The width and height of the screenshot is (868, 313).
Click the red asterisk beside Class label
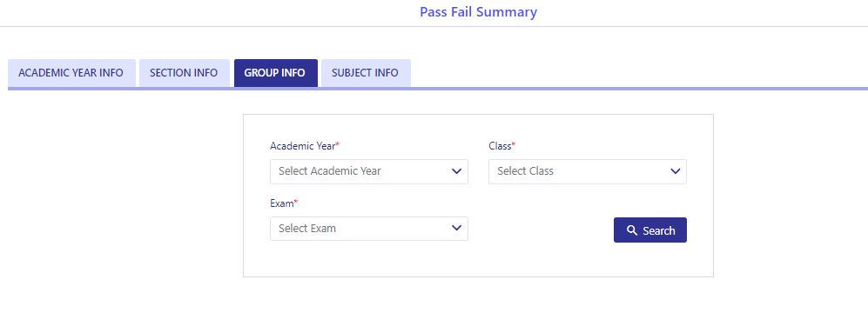point(513,145)
